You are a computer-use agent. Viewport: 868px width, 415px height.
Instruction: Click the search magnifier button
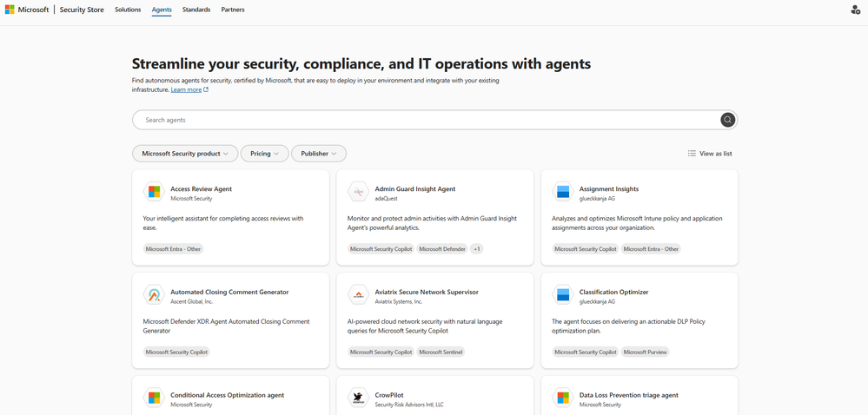(x=728, y=120)
